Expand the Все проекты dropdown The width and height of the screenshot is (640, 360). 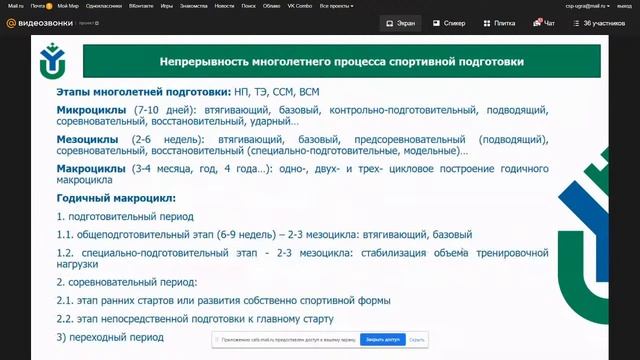point(336,6)
